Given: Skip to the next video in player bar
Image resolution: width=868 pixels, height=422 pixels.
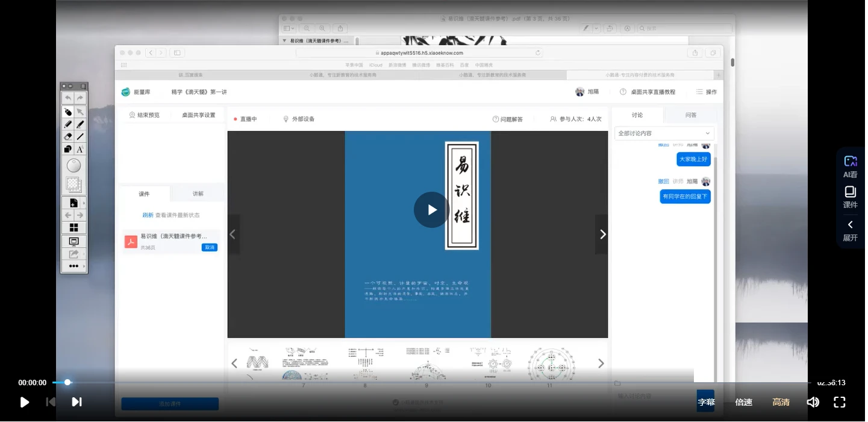Looking at the screenshot, I should coord(76,402).
